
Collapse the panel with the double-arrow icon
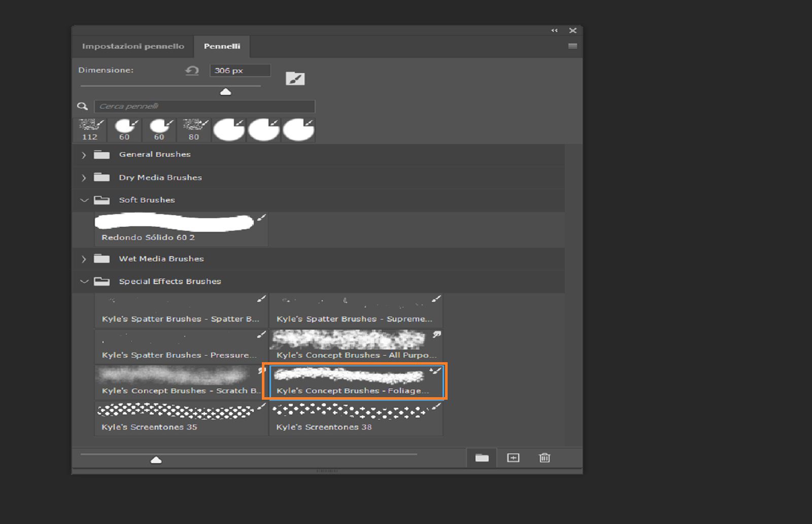pyautogui.click(x=554, y=30)
